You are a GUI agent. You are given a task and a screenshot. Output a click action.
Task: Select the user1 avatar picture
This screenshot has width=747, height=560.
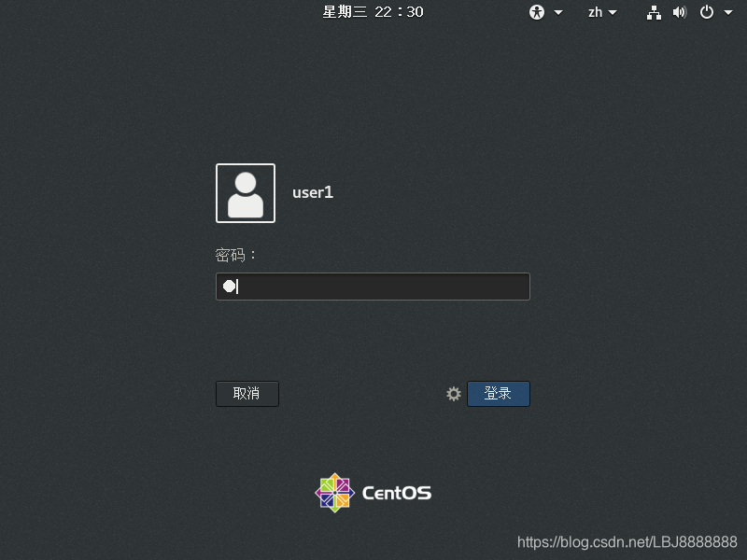[x=246, y=193]
